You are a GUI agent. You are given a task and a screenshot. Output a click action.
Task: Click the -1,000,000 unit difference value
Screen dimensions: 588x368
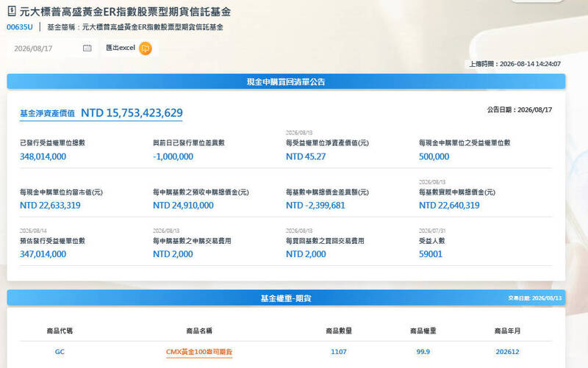point(173,156)
